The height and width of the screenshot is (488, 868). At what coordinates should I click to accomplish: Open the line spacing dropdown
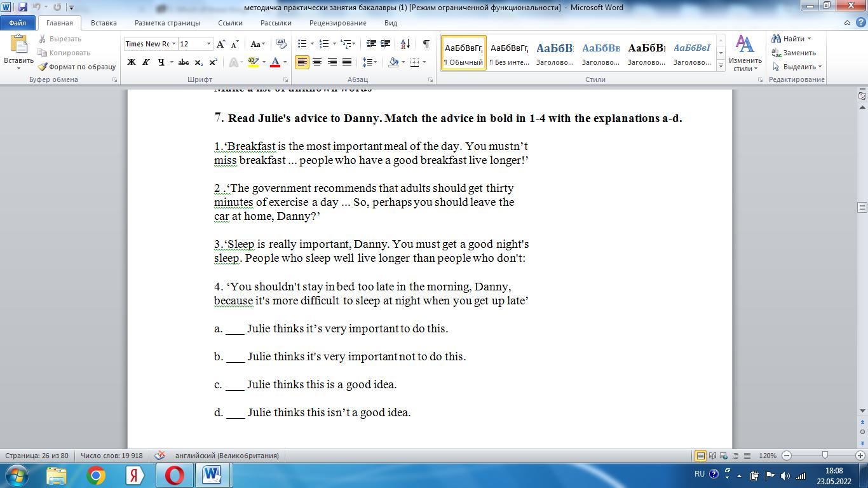pyautogui.click(x=370, y=62)
